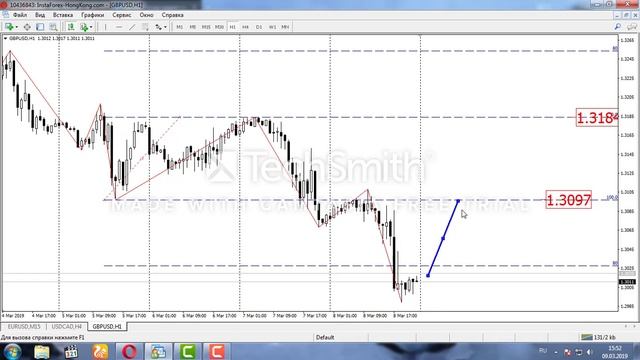
Task: Show hidden tray icons arrow
Action: pyautogui.click(x=556, y=352)
